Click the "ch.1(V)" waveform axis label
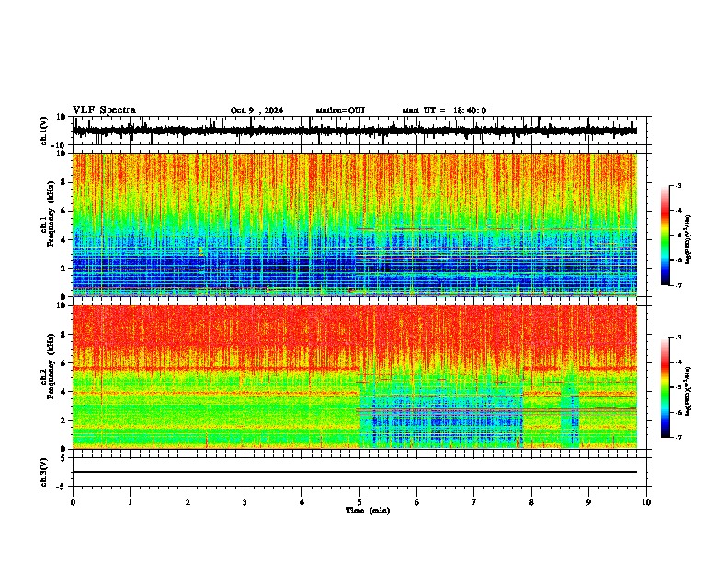 pos(44,131)
